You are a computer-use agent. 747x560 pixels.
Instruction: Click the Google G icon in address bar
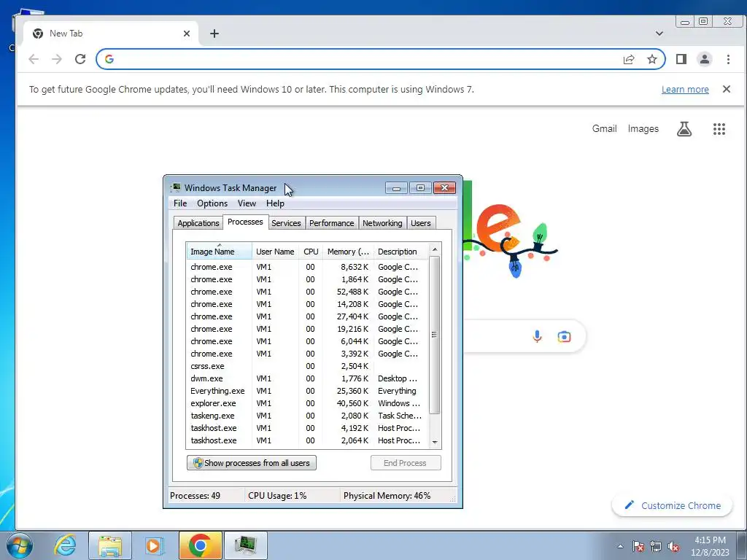tap(109, 59)
